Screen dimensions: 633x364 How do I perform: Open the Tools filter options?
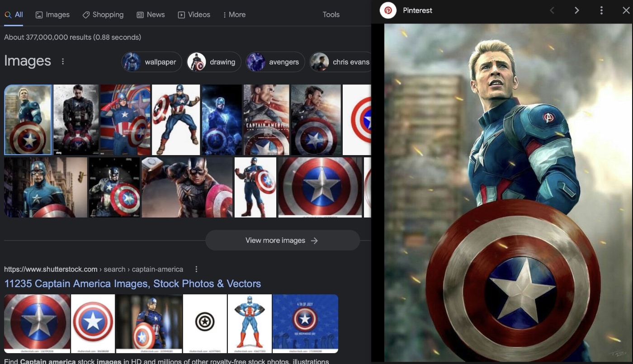tap(331, 14)
